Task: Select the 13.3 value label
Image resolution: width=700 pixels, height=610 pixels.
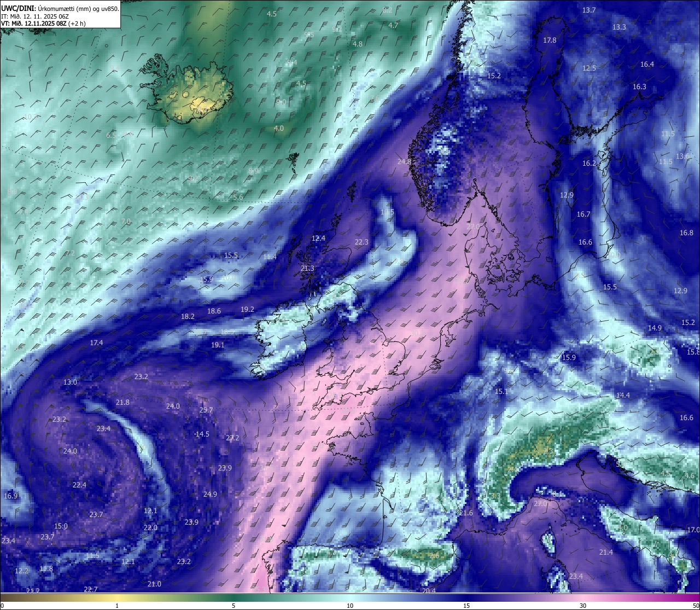Action: pos(619,27)
